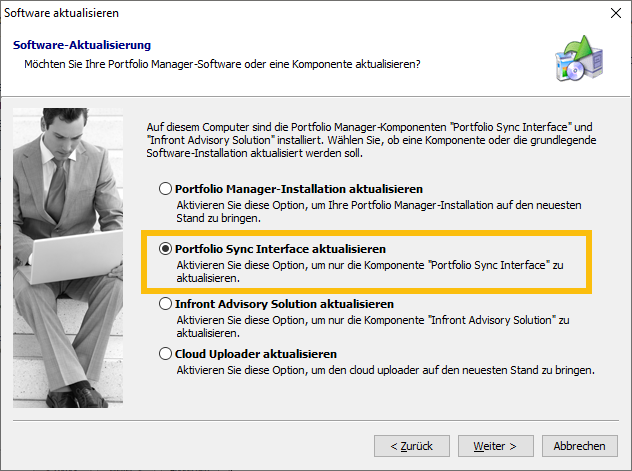Click the description text under Cloud Uploader
The height and width of the screenshot is (471, 632).
[x=385, y=369]
